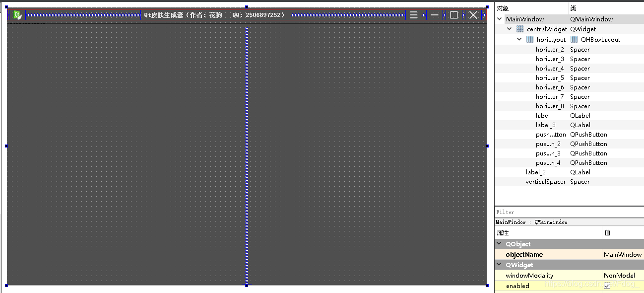Click the 类 column header
The width and height of the screenshot is (644, 293).
(606, 8)
